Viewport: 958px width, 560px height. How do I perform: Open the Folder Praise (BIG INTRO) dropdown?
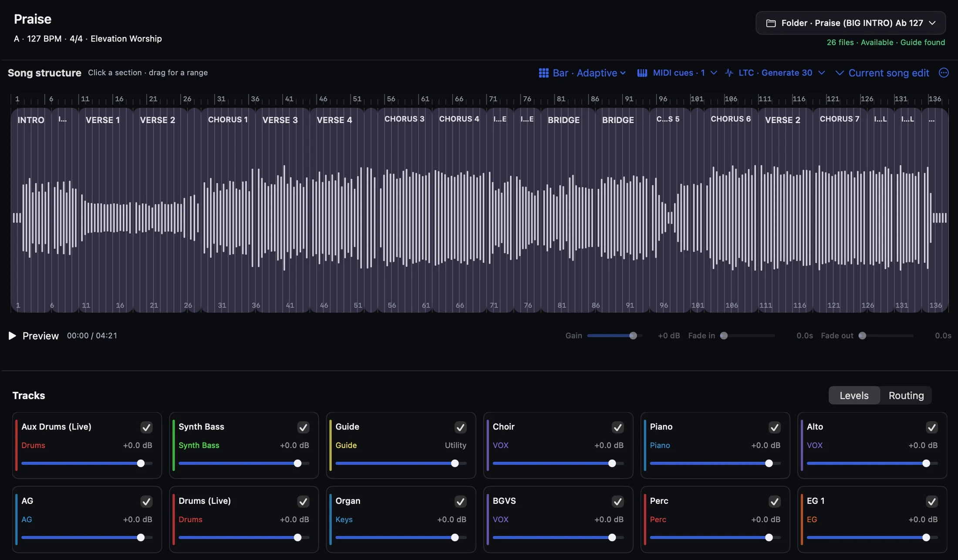click(850, 23)
